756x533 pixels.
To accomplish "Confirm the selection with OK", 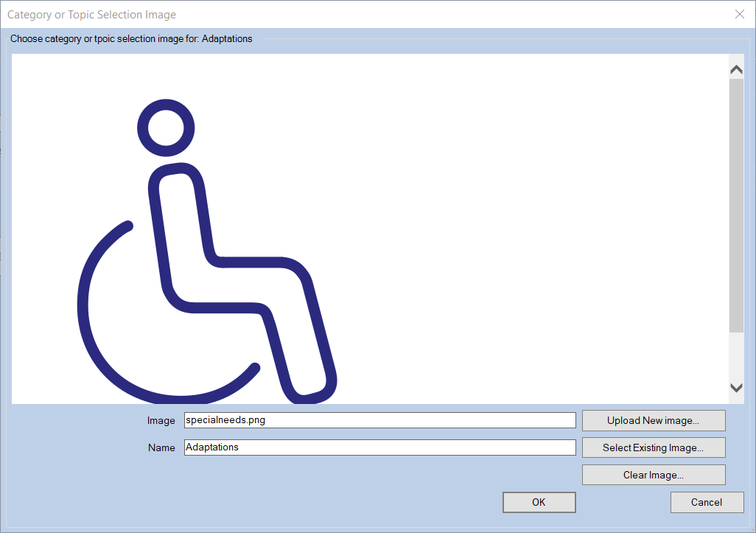I will [x=539, y=502].
